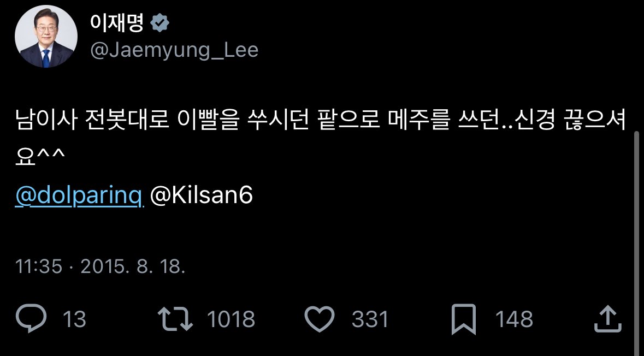The width and height of the screenshot is (644, 356).
Task: Open the reply speech bubble icon
Action: (32, 319)
